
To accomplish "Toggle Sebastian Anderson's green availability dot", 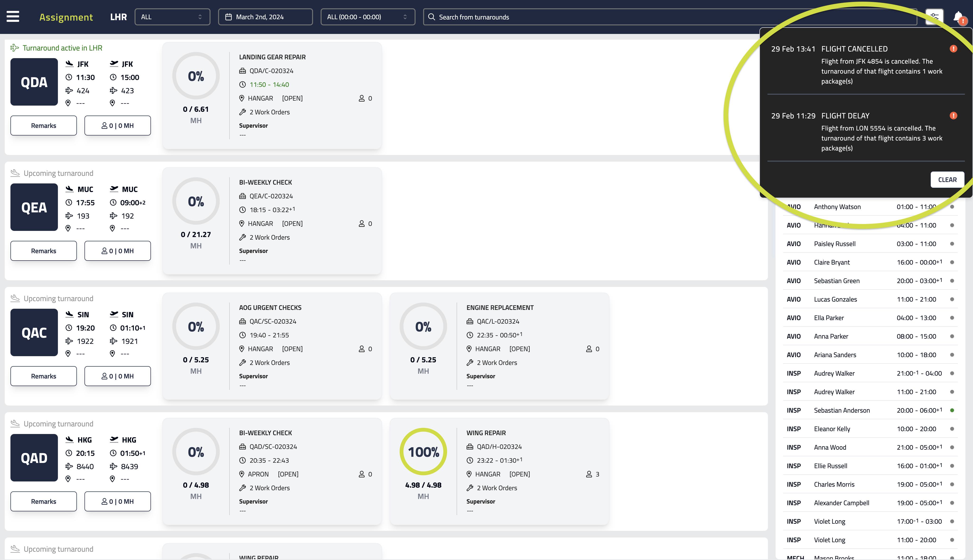I will 952,410.
